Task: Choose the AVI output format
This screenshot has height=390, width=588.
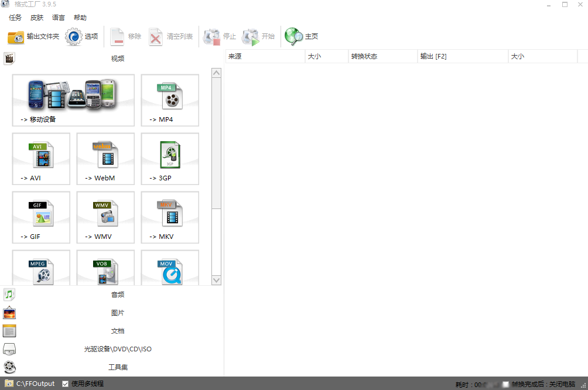Action: tap(41, 159)
